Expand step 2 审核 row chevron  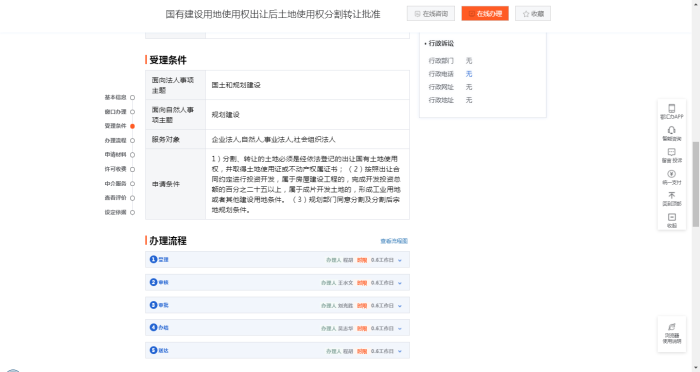400,283
